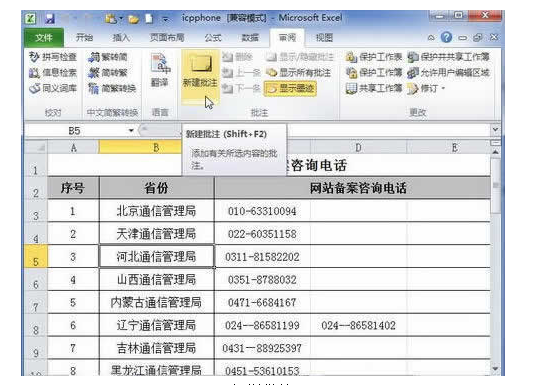
Task: Open the 文件 file menu tab
Action: (x=44, y=38)
